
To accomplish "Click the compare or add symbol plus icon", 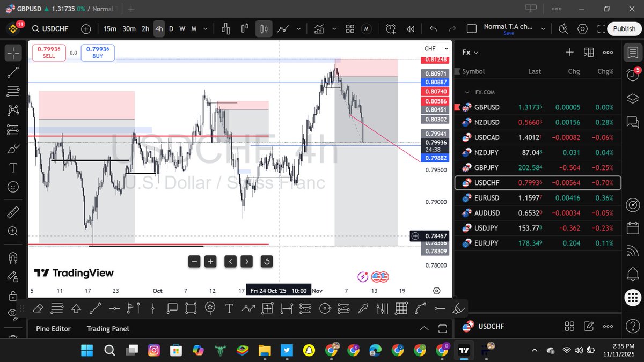I will (86, 29).
